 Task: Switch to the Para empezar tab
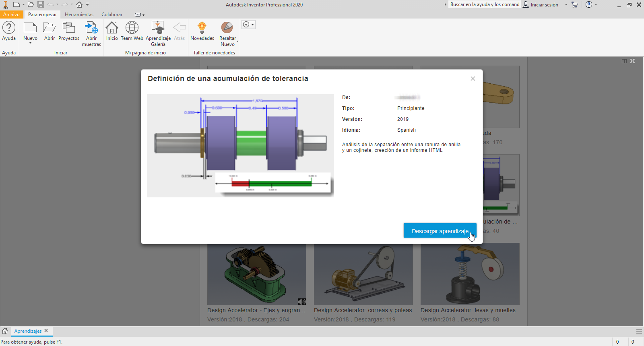click(x=42, y=15)
